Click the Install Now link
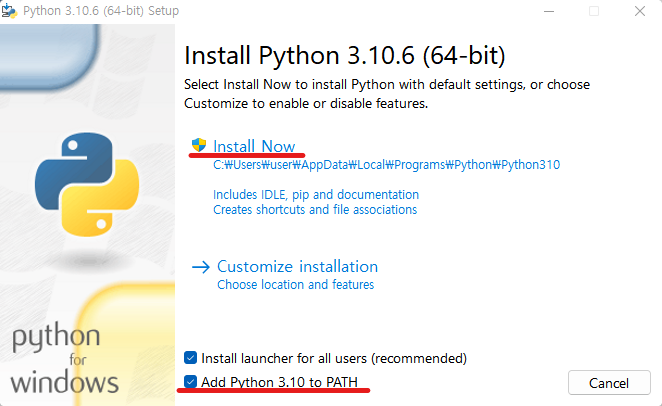The height and width of the screenshot is (406, 662). pyautogui.click(x=254, y=146)
